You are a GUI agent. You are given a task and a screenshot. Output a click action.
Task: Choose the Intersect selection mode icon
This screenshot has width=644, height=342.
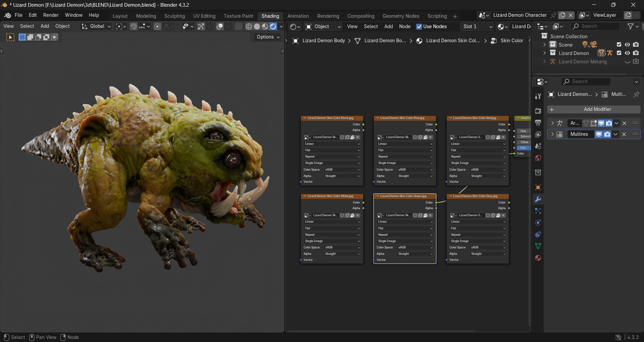point(54,37)
